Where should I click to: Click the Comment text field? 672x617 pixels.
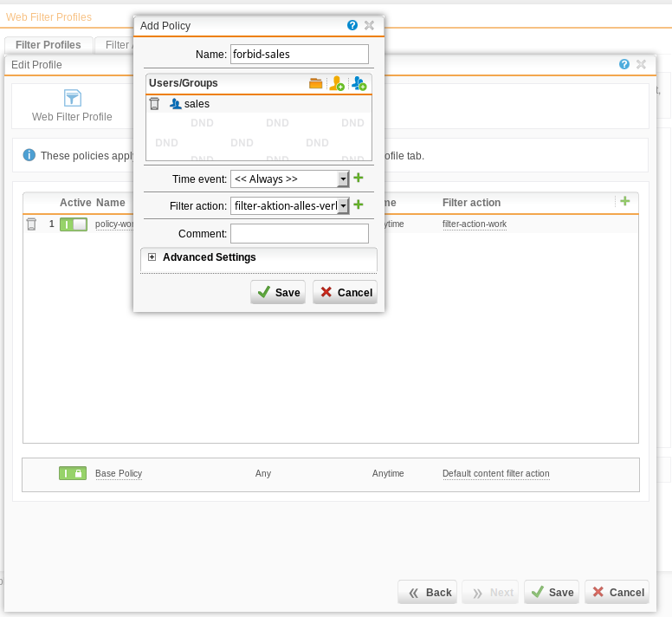click(x=300, y=233)
